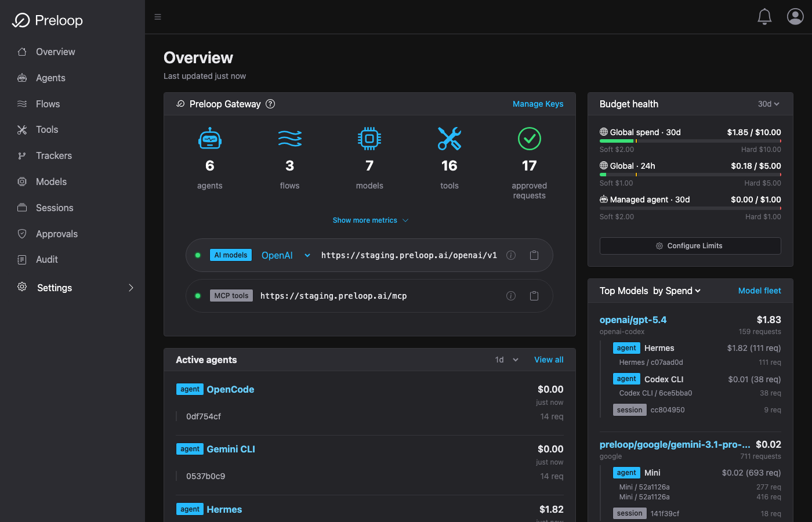The width and height of the screenshot is (812, 522).
Task: Click the Preloop logo icon
Action: point(21,20)
